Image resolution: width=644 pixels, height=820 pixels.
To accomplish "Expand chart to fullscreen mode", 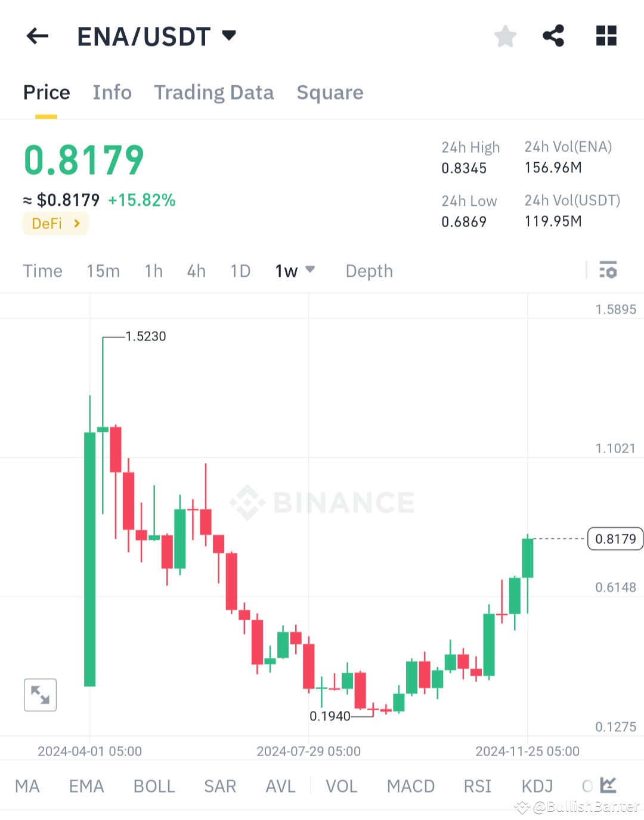I will 40,694.
